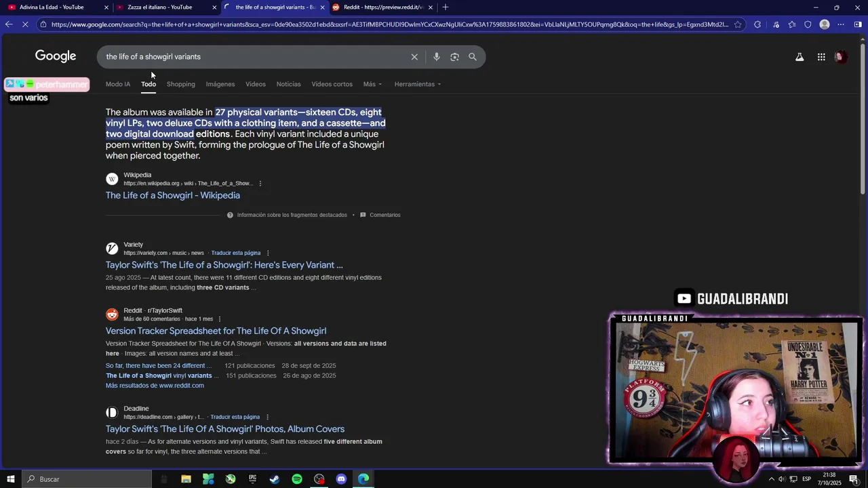The image size is (868, 488).
Task: Click the magnifying glass search button
Action: tap(473, 57)
